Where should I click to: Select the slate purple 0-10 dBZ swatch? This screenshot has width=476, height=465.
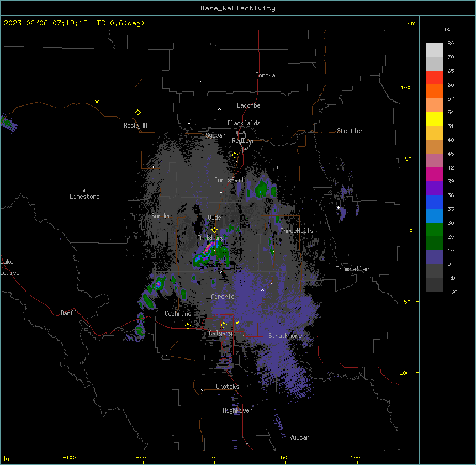tap(434, 257)
